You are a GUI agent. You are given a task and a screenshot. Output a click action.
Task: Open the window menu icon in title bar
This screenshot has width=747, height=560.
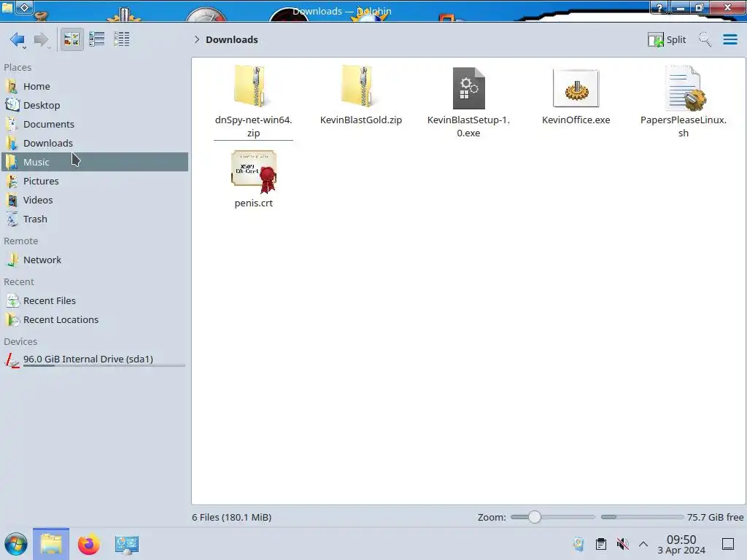click(7, 7)
